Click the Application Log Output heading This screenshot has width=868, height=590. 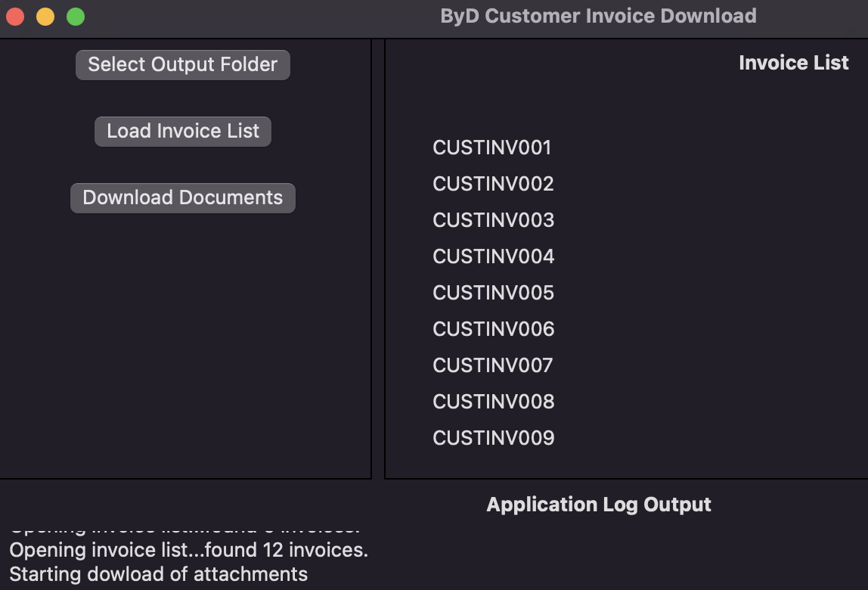pyautogui.click(x=598, y=505)
